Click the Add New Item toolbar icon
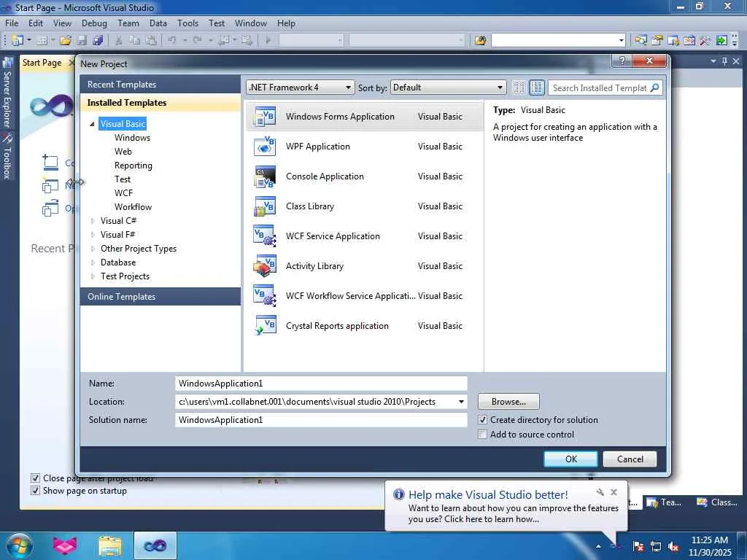This screenshot has width=747, height=560. coord(42,41)
